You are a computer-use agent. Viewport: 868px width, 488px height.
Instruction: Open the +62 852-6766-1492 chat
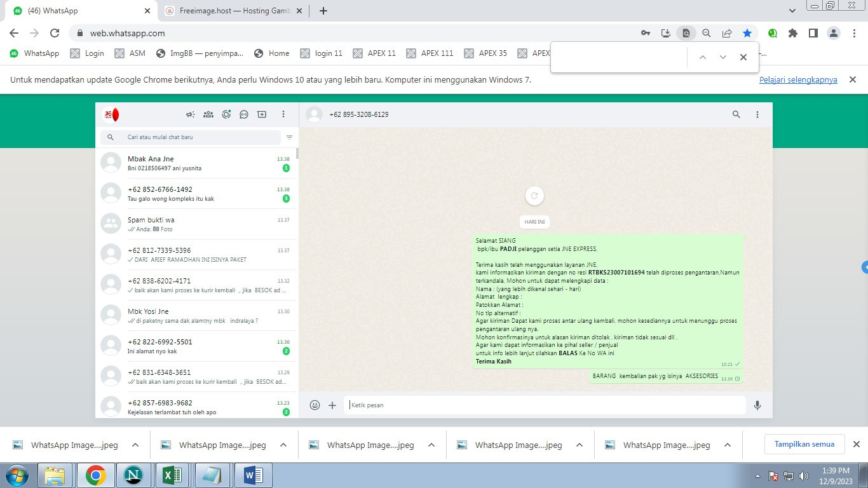196,194
